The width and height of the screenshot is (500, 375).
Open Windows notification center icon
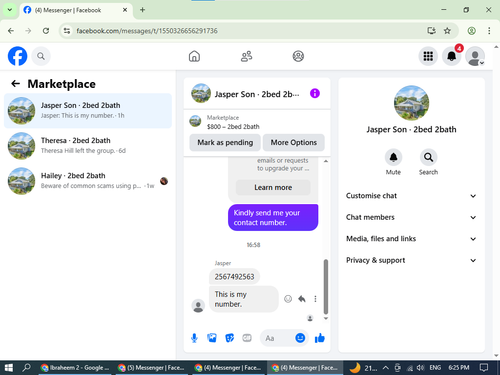tap(484, 368)
